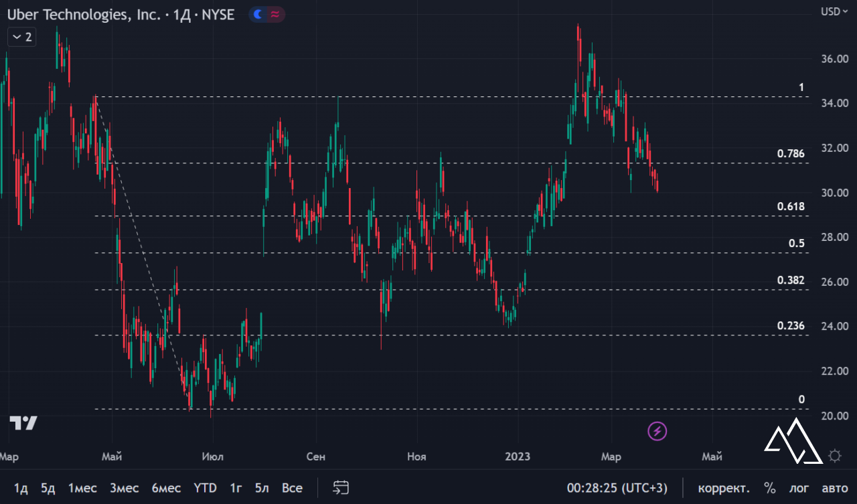Click the 22.00 price axis label

click(x=835, y=371)
